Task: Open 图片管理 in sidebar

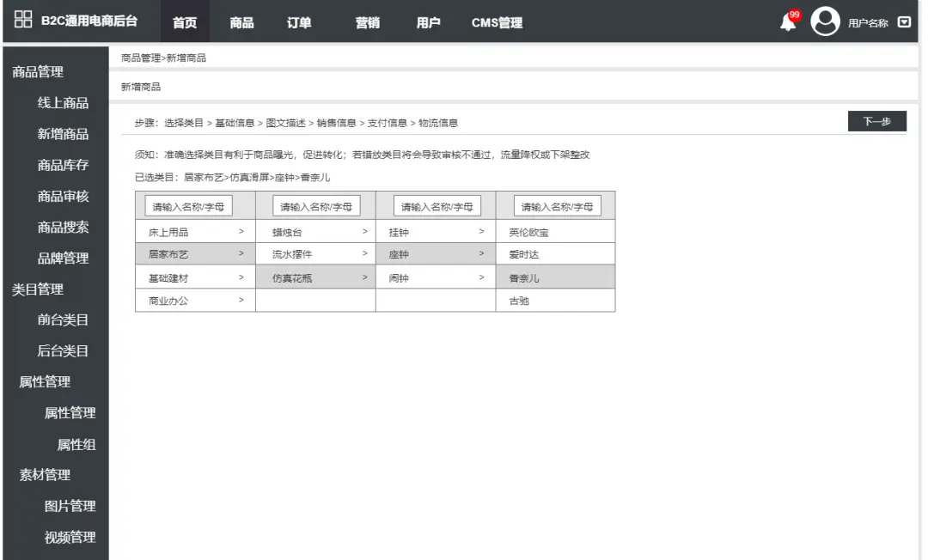Action: click(x=70, y=506)
